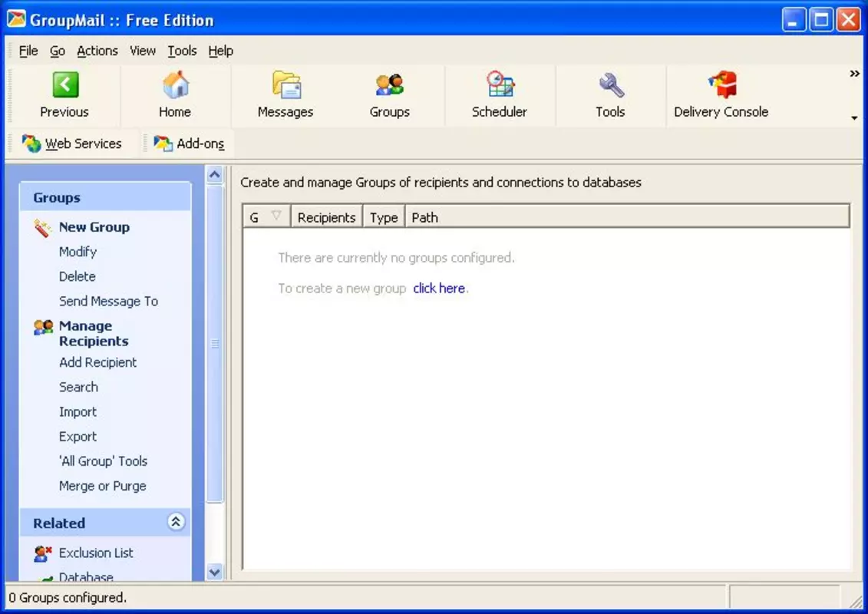Choose Send Message To in sidebar

coord(108,301)
